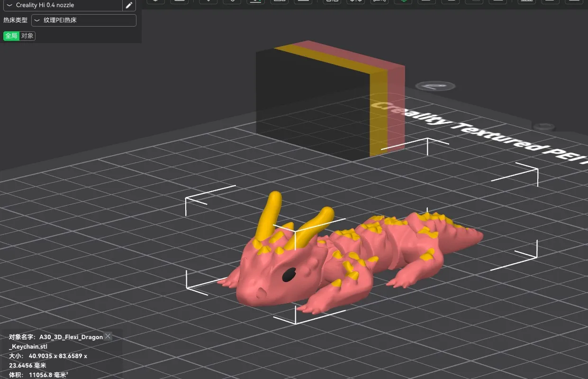Screen dimensions: 588x379
Task: Select the prime tower block on the plate
Action: tap(331, 102)
